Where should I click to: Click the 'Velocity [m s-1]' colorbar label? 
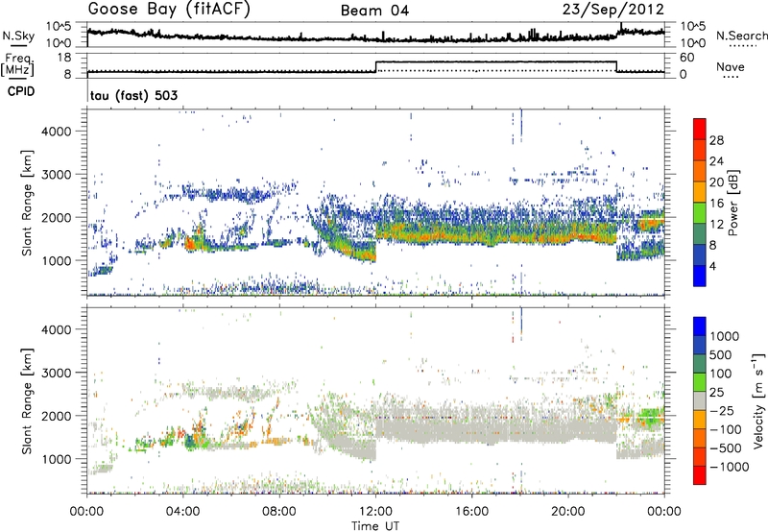758,400
